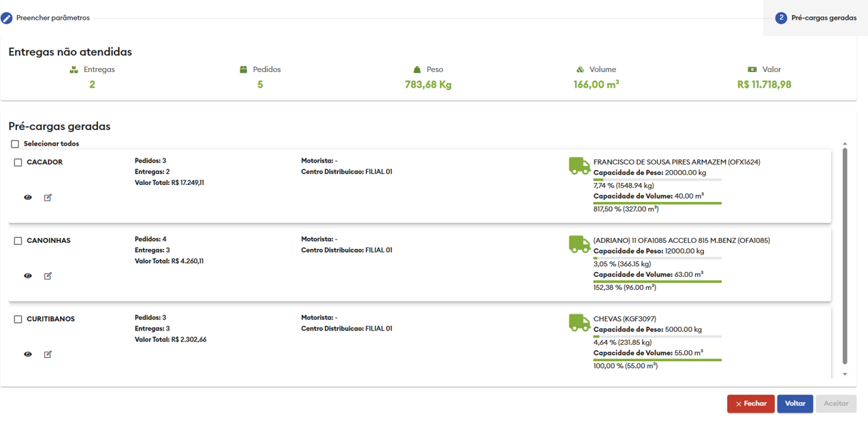Tick the CURITIBANOS checkbox
The width and height of the screenshot is (868, 421).
coord(18,319)
